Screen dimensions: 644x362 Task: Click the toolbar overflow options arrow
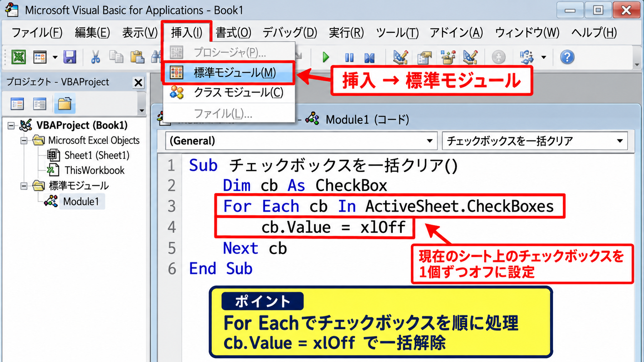(637, 65)
